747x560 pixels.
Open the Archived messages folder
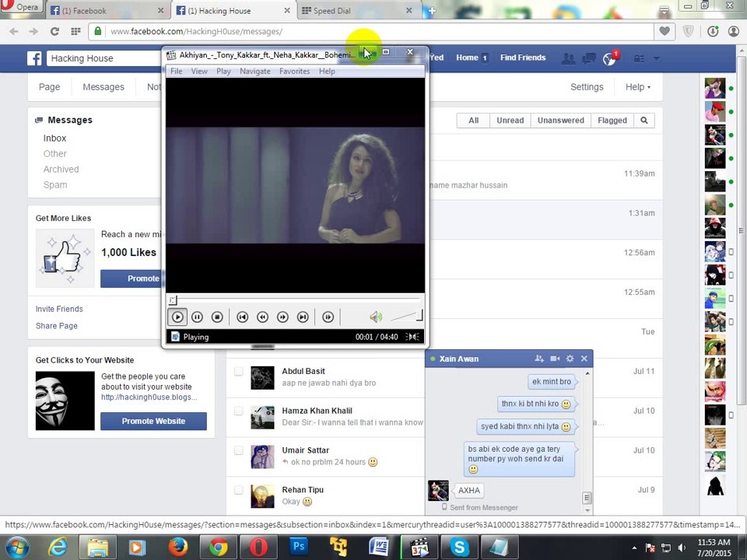coord(61,170)
